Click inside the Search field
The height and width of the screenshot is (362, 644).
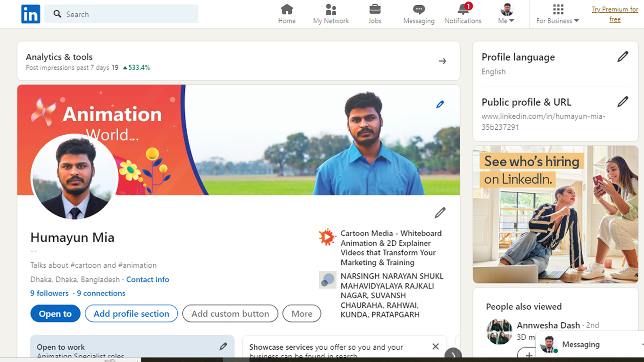[121, 14]
